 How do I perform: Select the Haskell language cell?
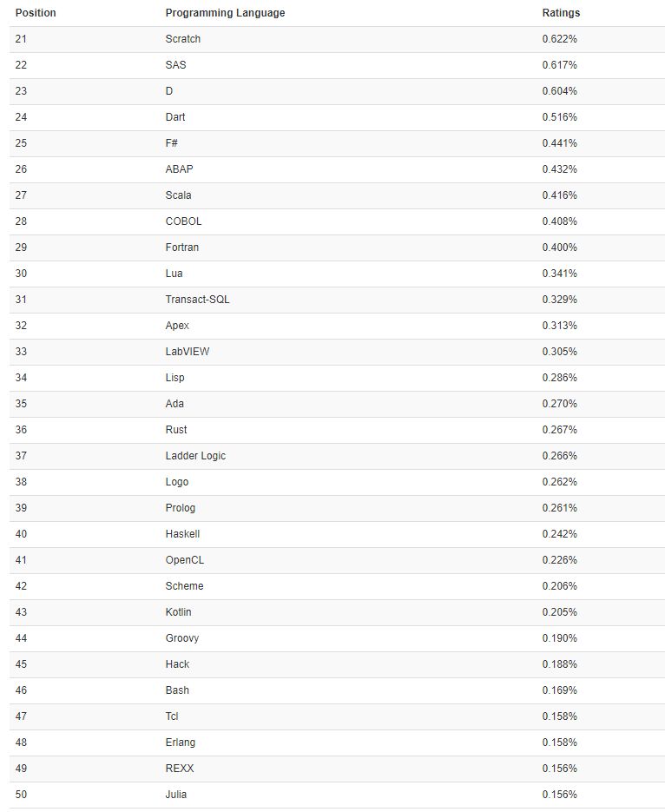click(x=182, y=534)
